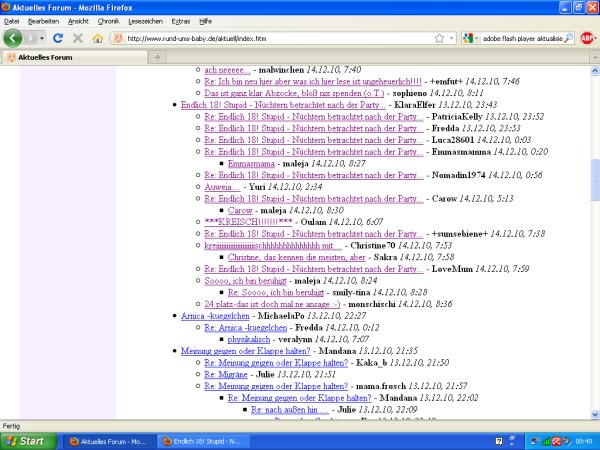600x450 pixels.
Task: Open the back/forward history dropdown arrow
Action: tap(42, 38)
